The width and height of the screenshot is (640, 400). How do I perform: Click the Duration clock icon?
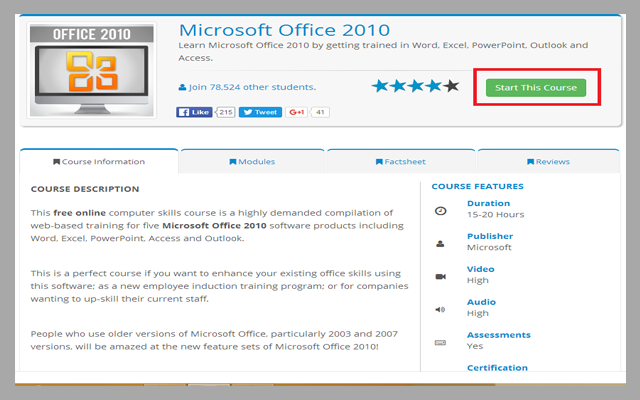[x=440, y=210]
